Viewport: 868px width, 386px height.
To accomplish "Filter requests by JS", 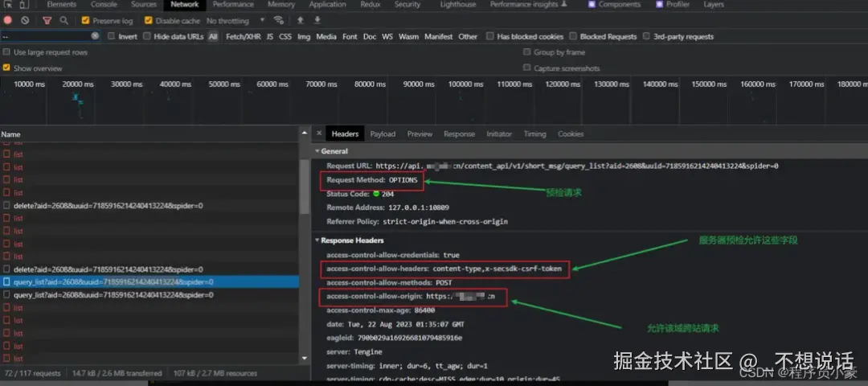I will pos(269,36).
